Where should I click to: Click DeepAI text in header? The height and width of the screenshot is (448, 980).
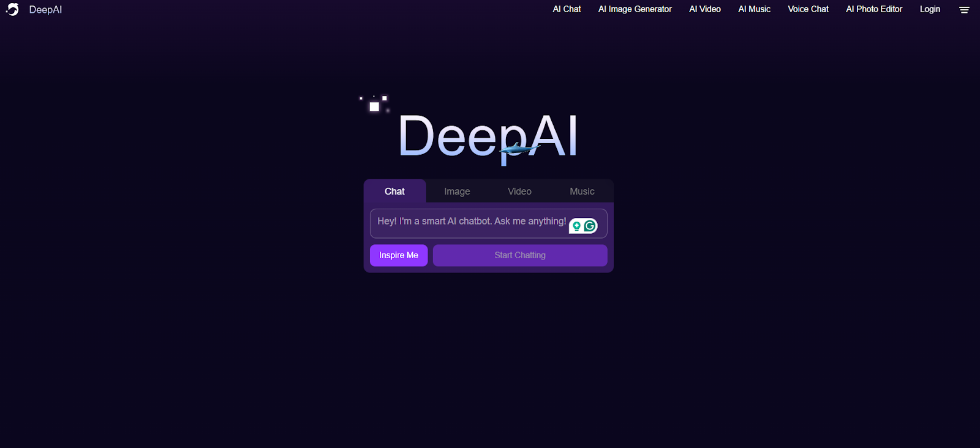pos(45,10)
